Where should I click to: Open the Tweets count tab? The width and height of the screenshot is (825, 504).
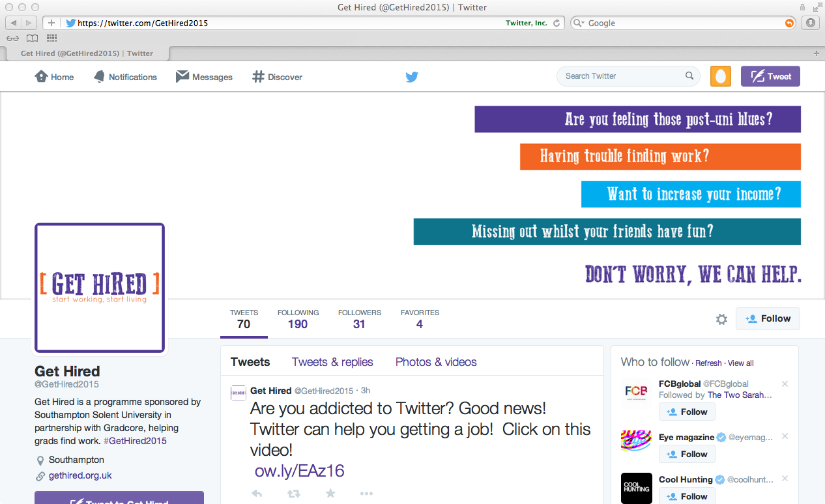pyautogui.click(x=244, y=319)
